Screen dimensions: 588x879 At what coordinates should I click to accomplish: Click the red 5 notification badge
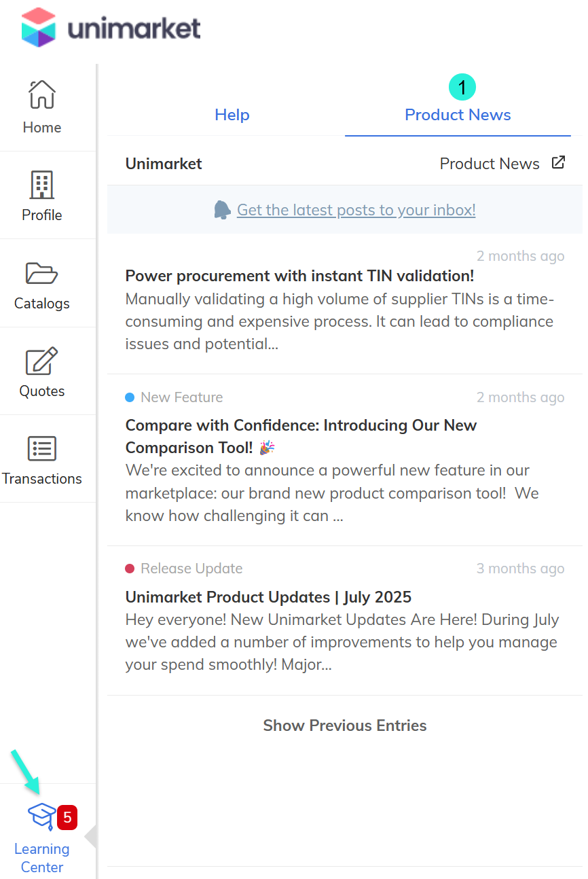pyautogui.click(x=67, y=818)
